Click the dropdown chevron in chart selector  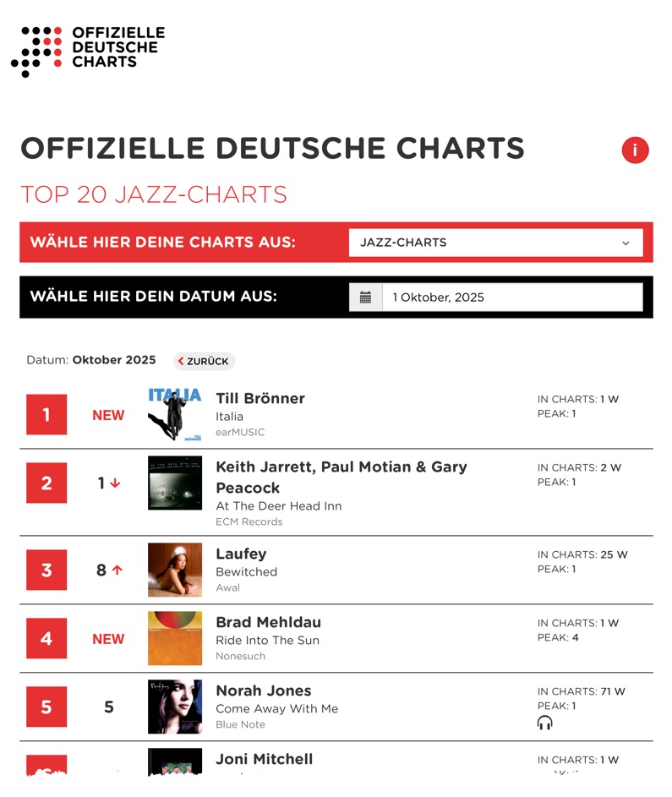pos(626,243)
